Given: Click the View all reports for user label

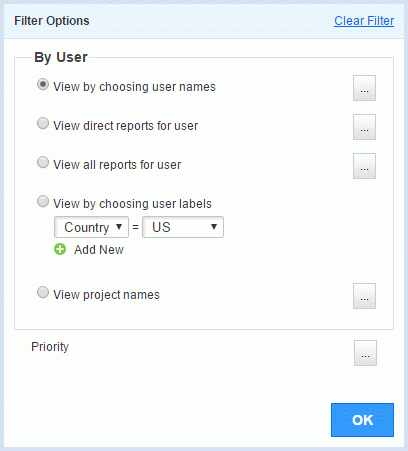Looking at the screenshot, I should click(x=117, y=165).
